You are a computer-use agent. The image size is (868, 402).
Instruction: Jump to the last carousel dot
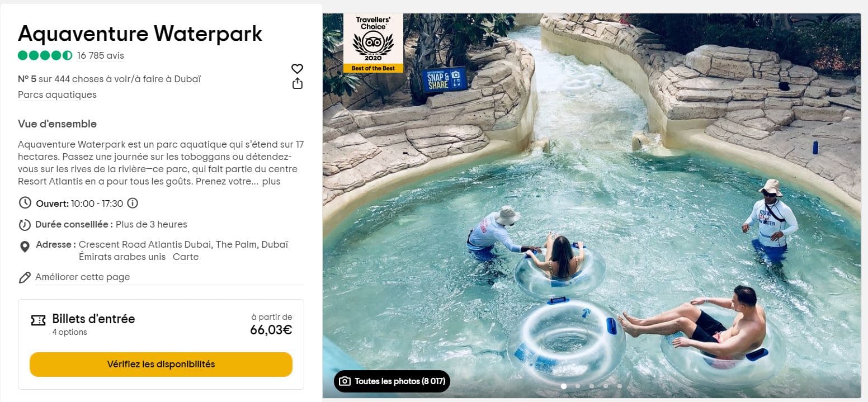[x=619, y=386]
